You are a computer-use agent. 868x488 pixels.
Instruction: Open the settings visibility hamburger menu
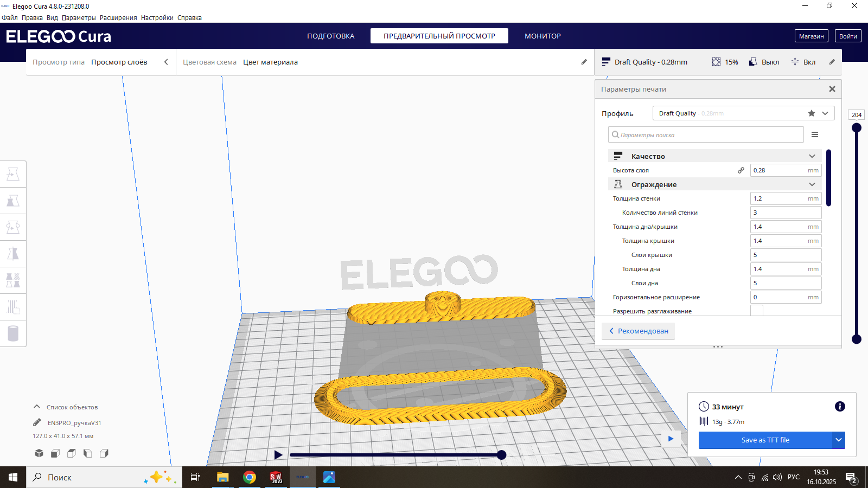[x=815, y=135]
